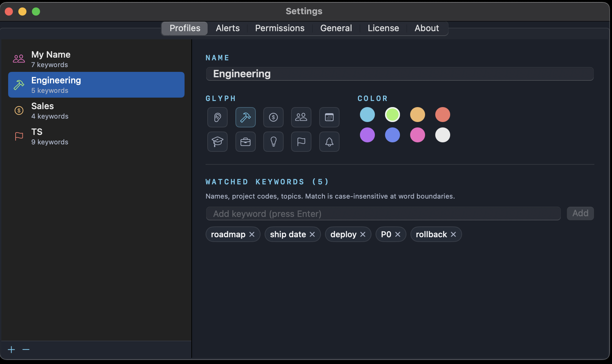Screen dimensions: 612x364
Task: Delete the deploy keyword chip
Action: (363, 235)
